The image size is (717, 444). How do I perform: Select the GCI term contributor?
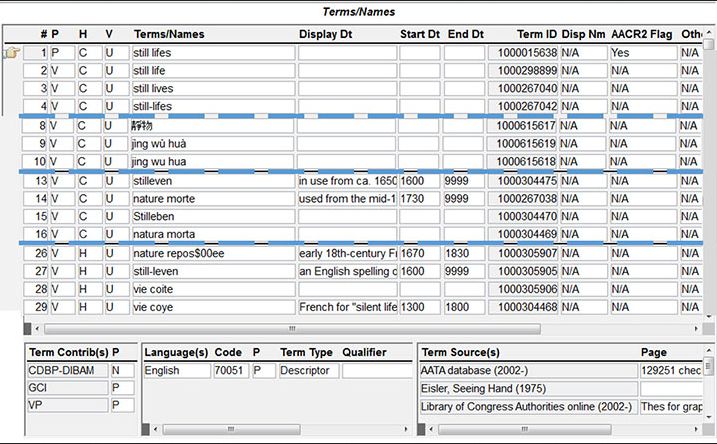pos(68,388)
